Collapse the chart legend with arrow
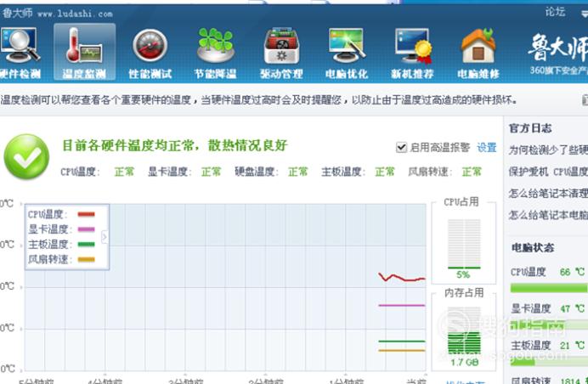This screenshot has height=384, width=588. pyautogui.click(x=105, y=237)
